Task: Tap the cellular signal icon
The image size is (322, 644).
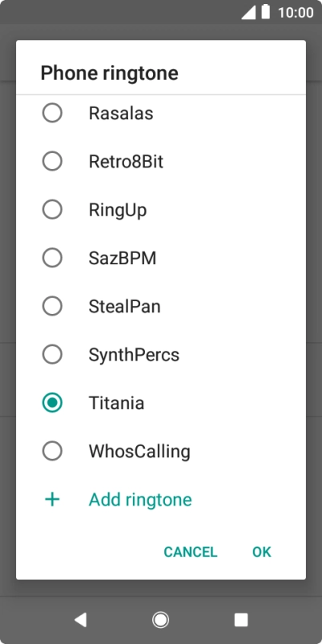Action: coord(248,12)
